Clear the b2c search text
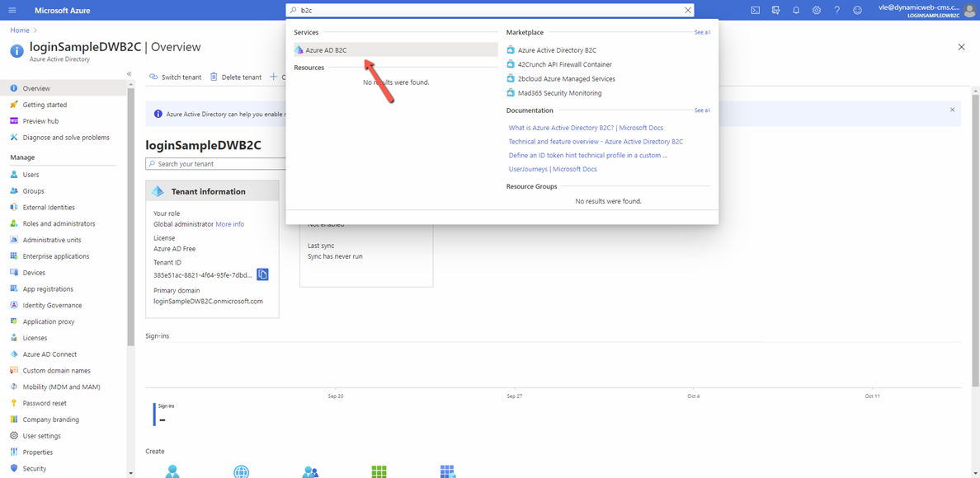980x478 pixels. (688, 11)
